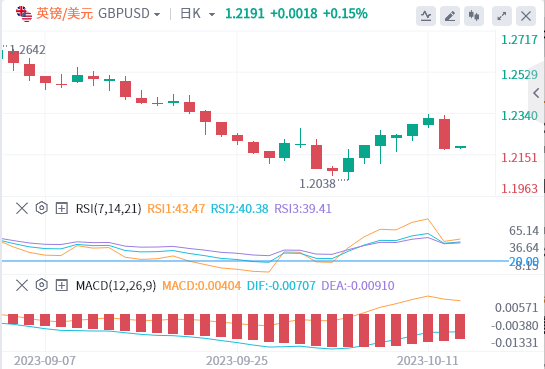Image resolution: width=545 pixels, height=369 pixels.
Task: Click the 英镑/美元 pair name
Action: (x=65, y=14)
